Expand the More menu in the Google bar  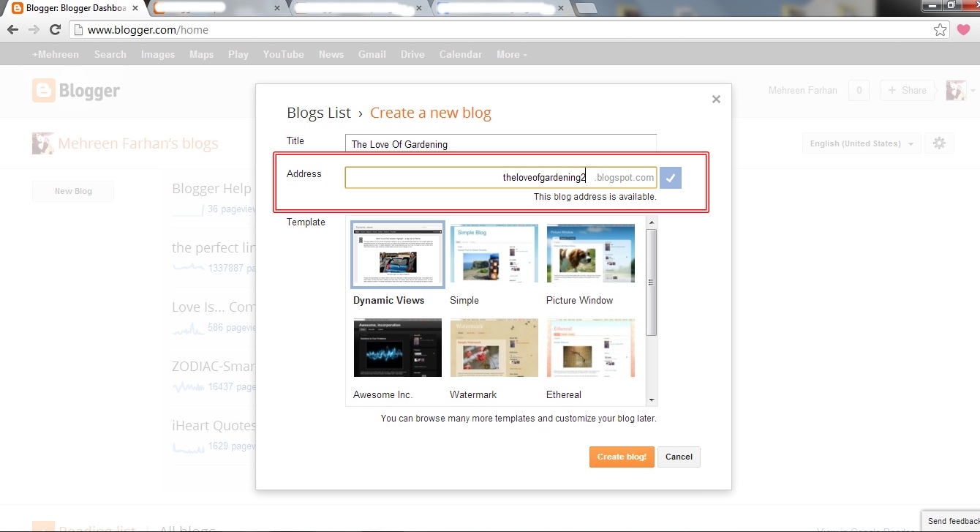pyautogui.click(x=510, y=54)
